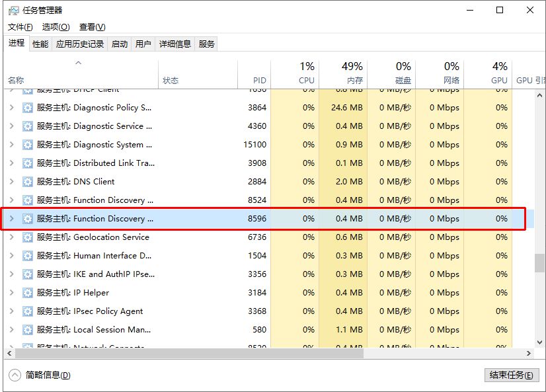
Task: Expand the Distributed Link Tracking row
Action: [x=11, y=163]
